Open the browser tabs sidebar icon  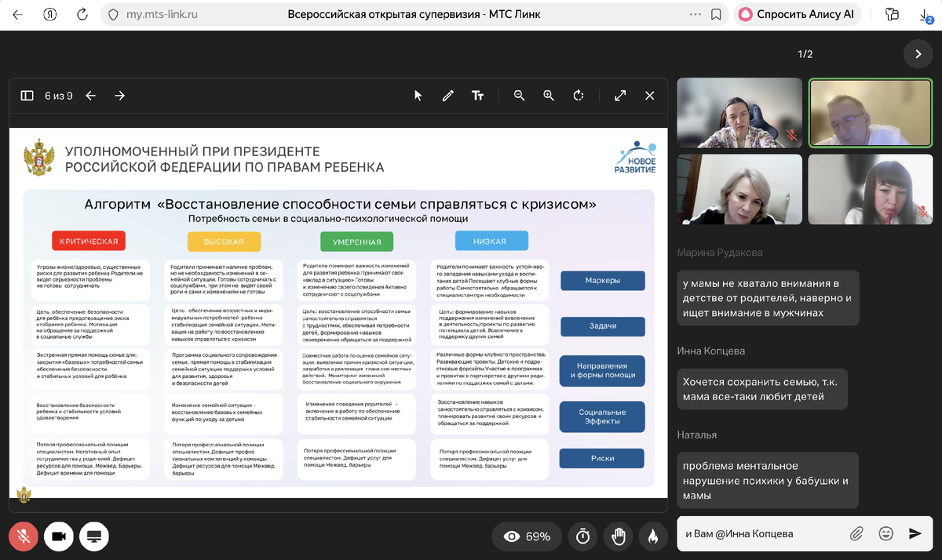pos(892,14)
